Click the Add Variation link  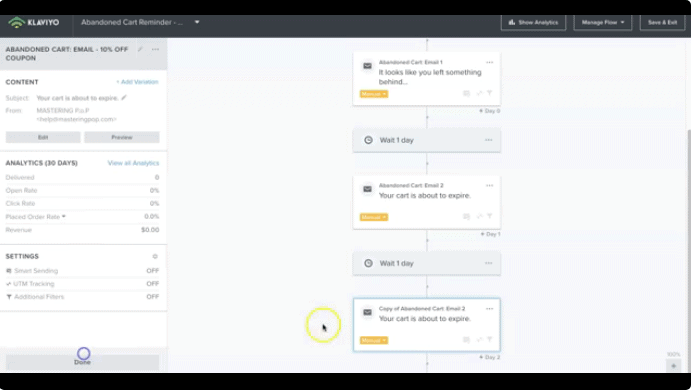tap(137, 82)
